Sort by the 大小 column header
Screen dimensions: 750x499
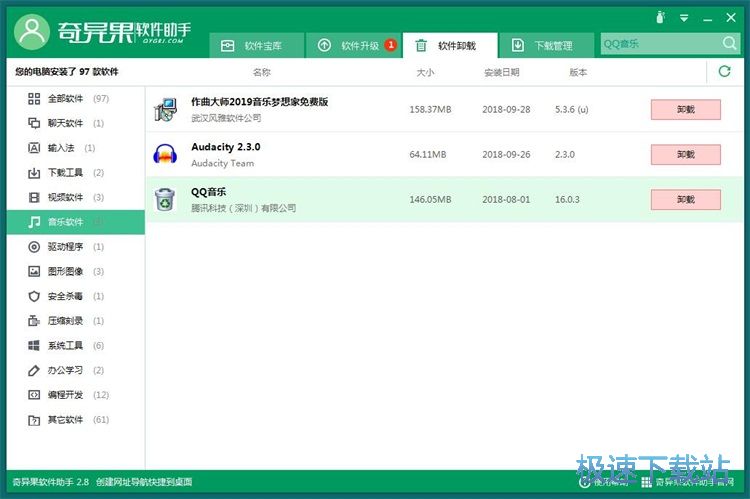[425, 72]
